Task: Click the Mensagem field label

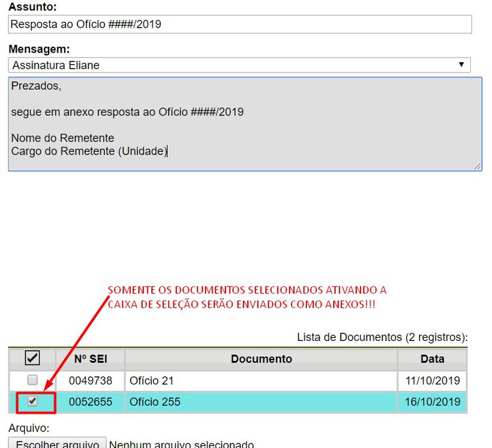Action: [39, 49]
